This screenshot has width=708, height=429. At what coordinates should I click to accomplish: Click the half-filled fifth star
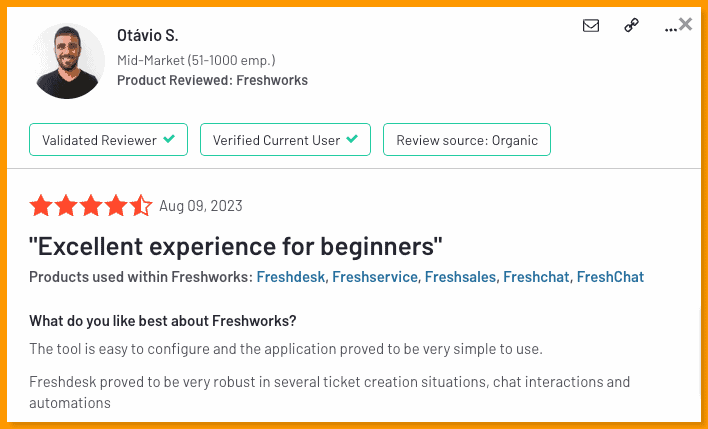click(140, 205)
